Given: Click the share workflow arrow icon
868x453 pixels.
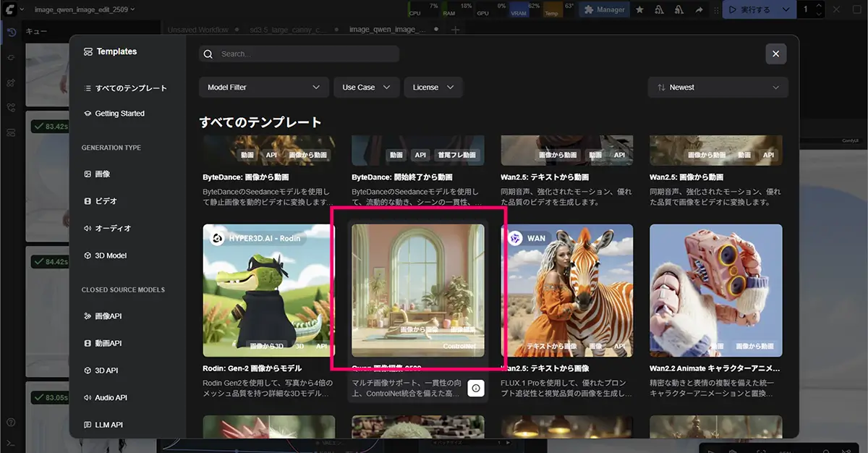Looking at the screenshot, I should click(x=699, y=9).
